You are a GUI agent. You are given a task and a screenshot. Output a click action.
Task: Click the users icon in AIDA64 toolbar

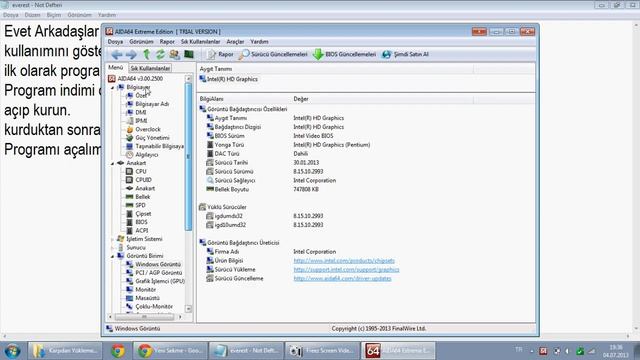(x=175, y=54)
